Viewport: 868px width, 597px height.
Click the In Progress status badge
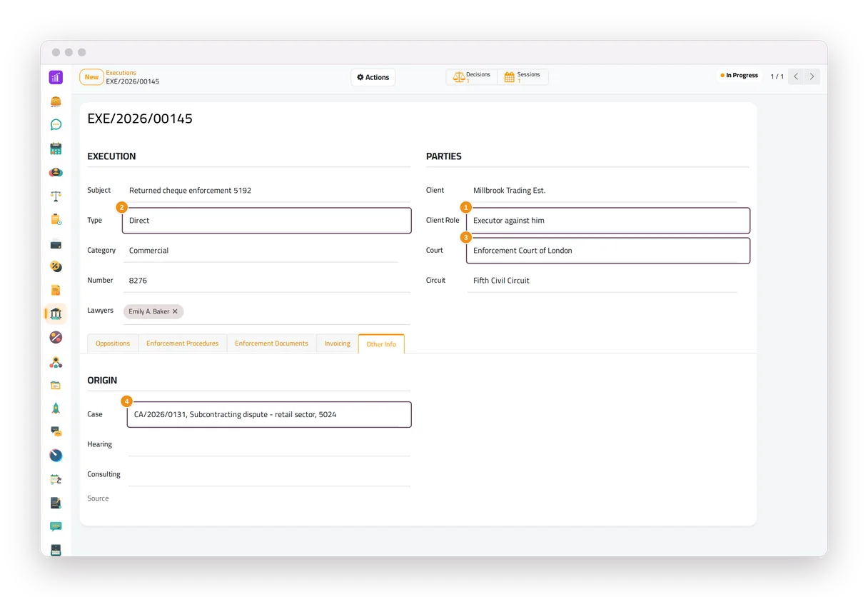click(740, 76)
